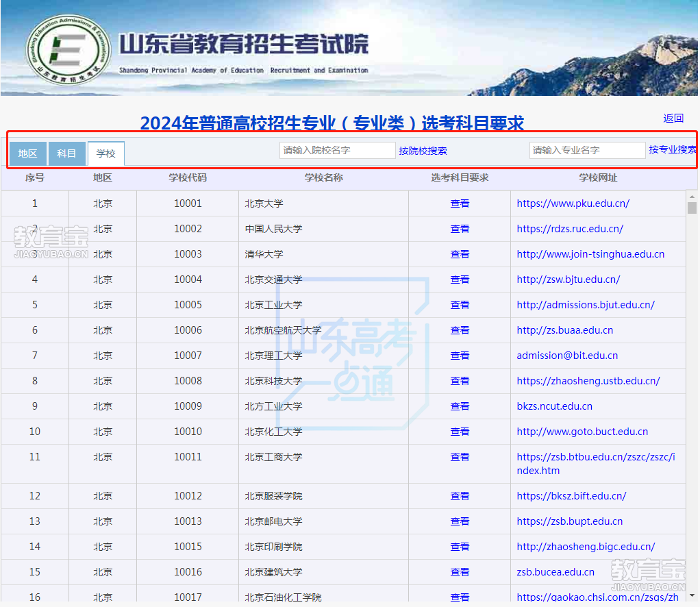Open 查看 for 北京航空航天大学

click(460, 330)
